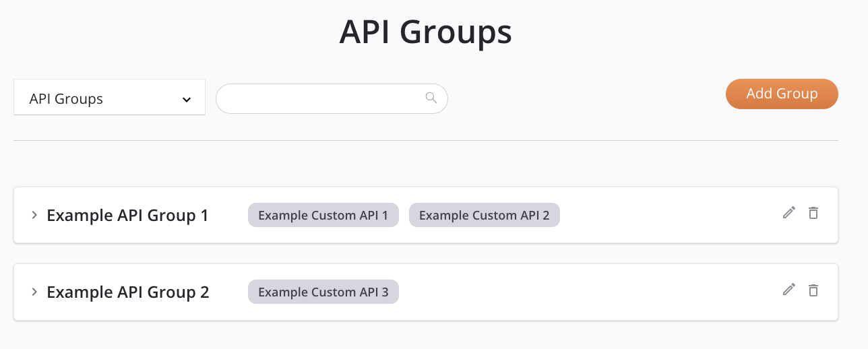Open the API Groups dropdown selector
This screenshot has width=868, height=349.
109,97
